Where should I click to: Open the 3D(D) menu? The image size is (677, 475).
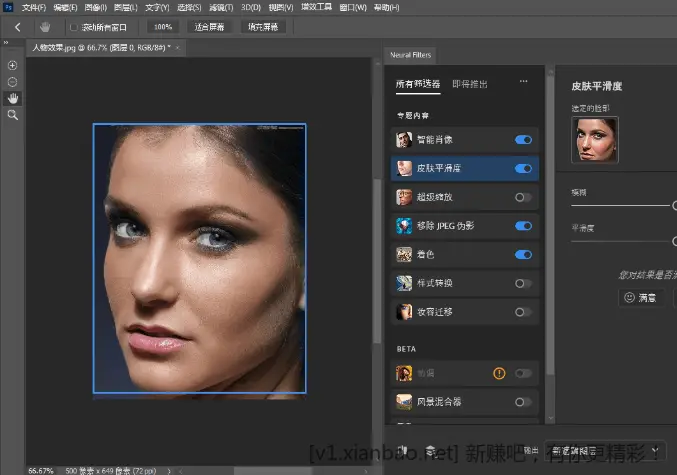[x=251, y=7]
